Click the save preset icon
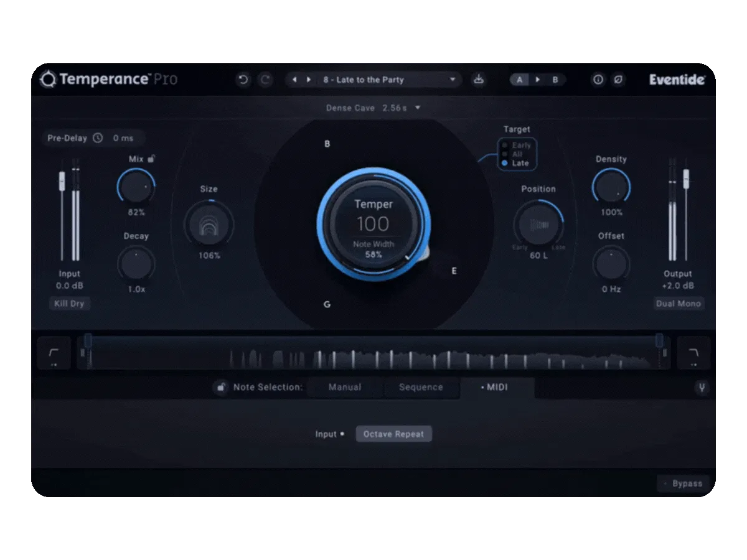The width and height of the screenshot is (747, 560). (478, 80)
